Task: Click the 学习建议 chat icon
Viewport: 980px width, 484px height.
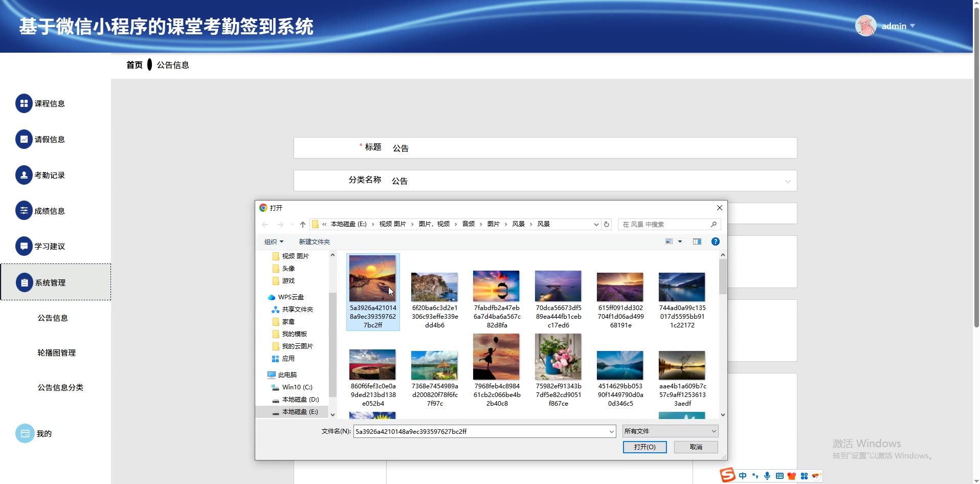Action: point(24,246)
